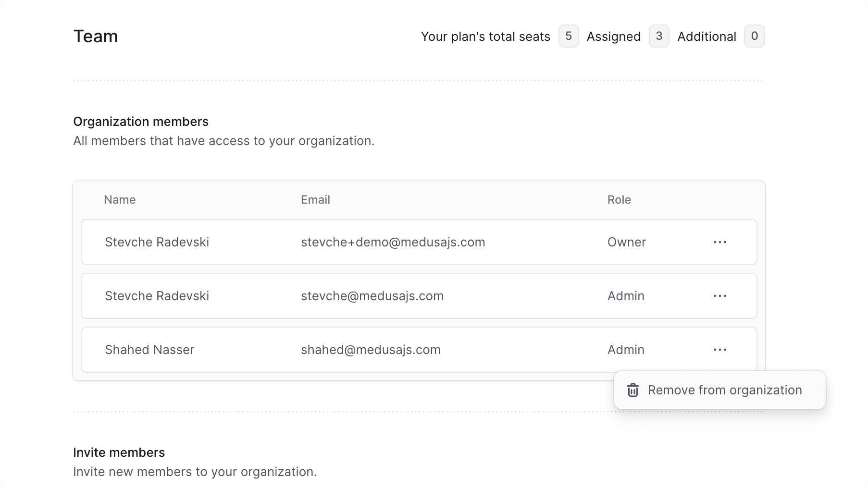Click the Assigned seats badge showing 3
This screenshot has height=488, width=868.
(x=659, y=36)
